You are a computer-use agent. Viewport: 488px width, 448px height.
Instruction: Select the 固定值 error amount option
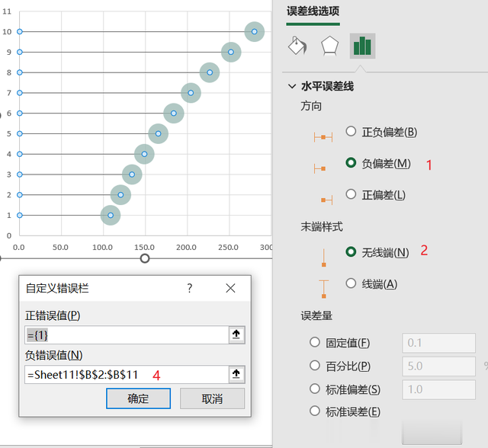click(315, 343)
